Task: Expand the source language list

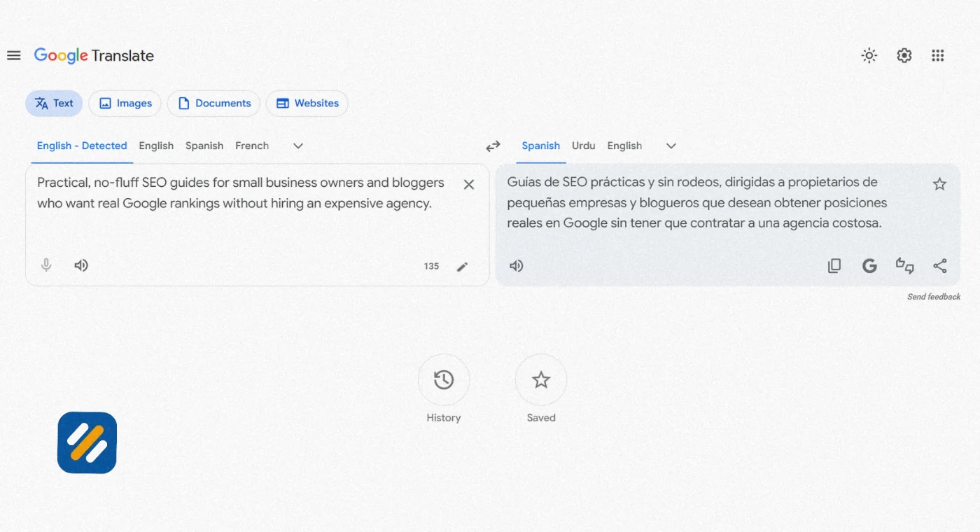Action: (x=298, y=146)
